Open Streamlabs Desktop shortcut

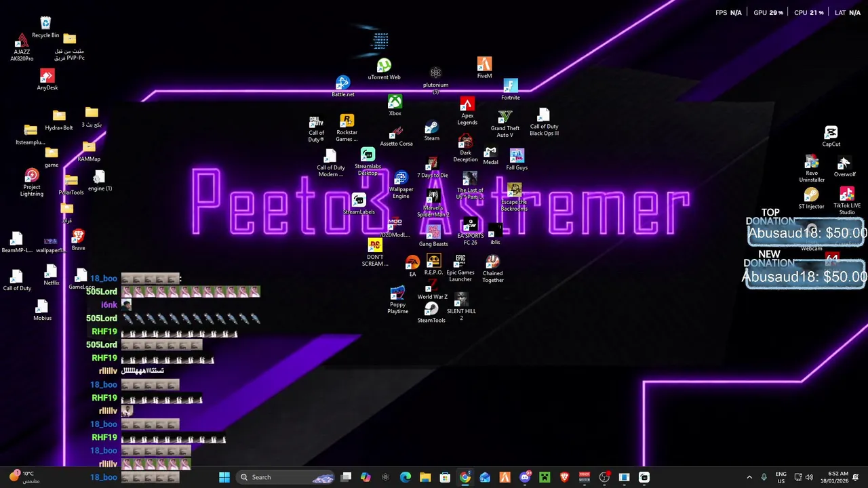[x=368, y=162]
